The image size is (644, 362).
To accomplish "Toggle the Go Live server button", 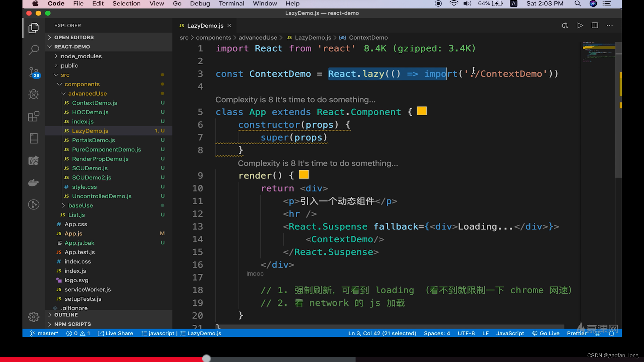I will click(x=546, y=333).
